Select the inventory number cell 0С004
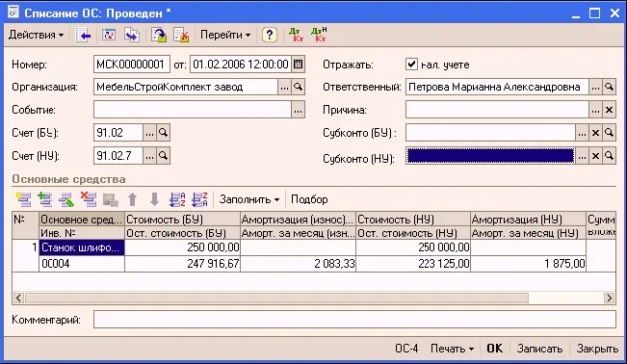 82,264
